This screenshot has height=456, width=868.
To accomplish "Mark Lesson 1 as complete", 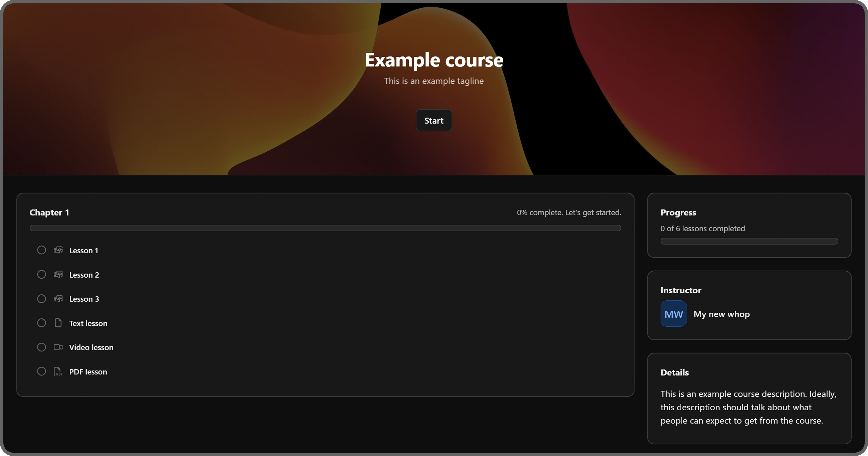I will 41,250.
